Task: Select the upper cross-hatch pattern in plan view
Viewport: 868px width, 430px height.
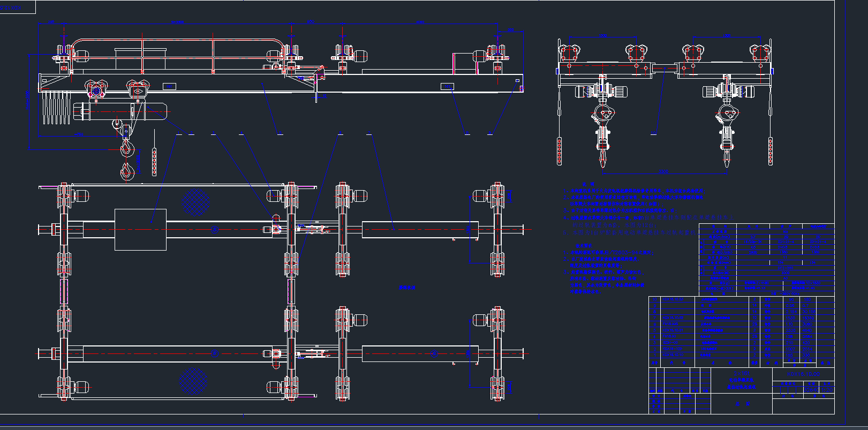Action: point(195,200)
